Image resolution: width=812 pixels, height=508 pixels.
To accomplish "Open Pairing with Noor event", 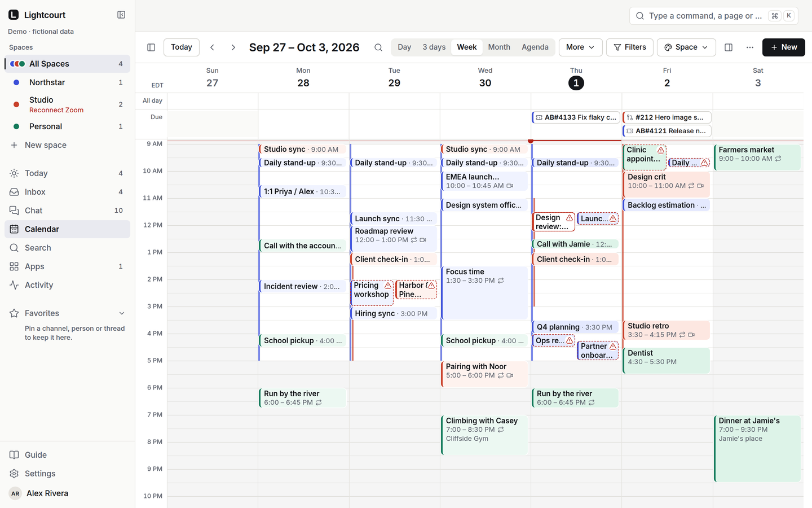I will click(484, 374).
